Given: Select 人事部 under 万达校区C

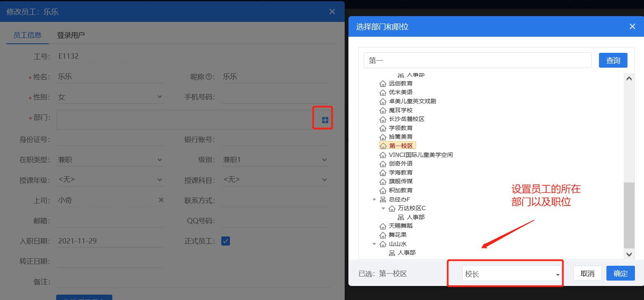Looking at the screenshot, I should (x=416, y=217).
